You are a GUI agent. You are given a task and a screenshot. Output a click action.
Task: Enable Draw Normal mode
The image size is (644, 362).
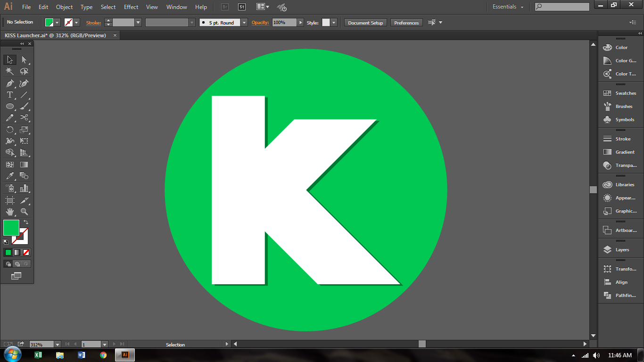[x=8, y=264]
